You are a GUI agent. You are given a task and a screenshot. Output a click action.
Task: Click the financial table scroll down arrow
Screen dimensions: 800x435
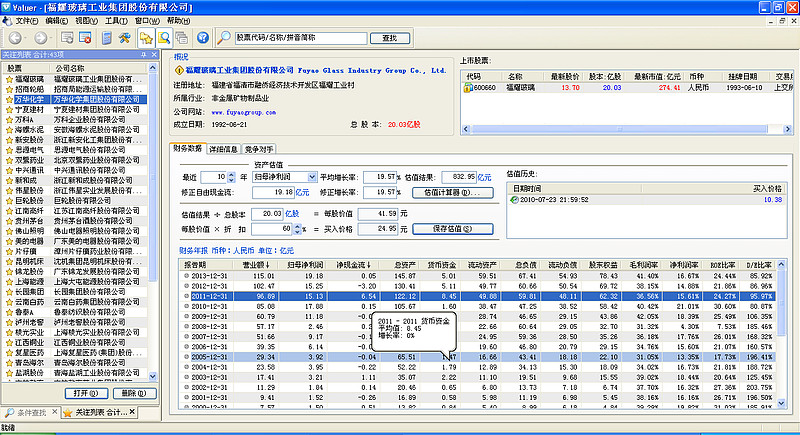pos(781,403)
